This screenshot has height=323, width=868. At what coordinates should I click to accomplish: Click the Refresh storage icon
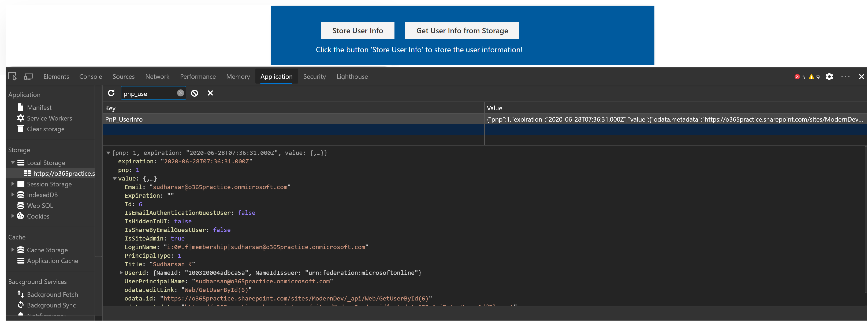tap(110, 93)
